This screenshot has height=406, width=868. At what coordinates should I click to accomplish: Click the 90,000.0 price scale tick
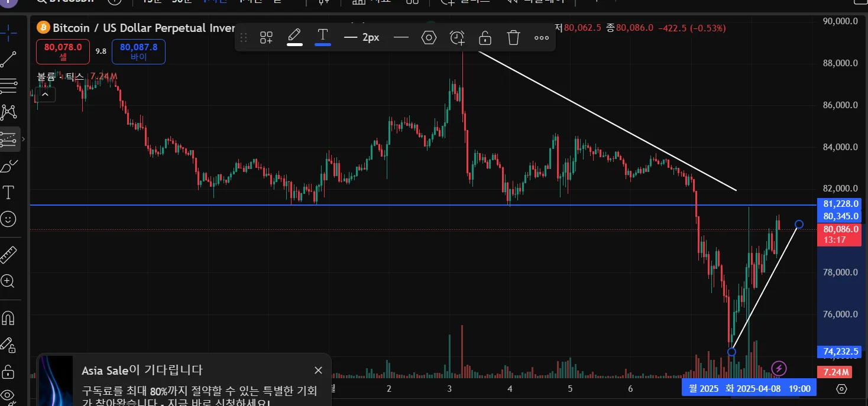click(x=841, y=21)
